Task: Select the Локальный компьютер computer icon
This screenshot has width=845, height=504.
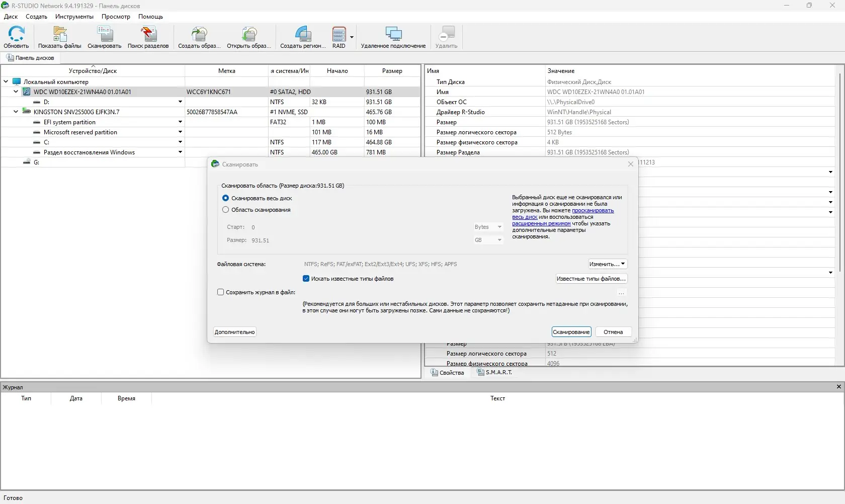Action: [17, 81]
